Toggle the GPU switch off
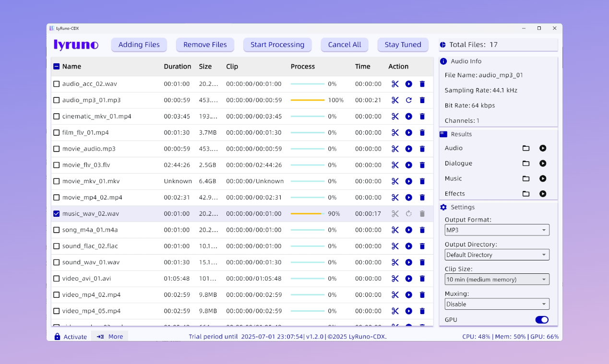This screenshot has height=364, width=609. 541,320
